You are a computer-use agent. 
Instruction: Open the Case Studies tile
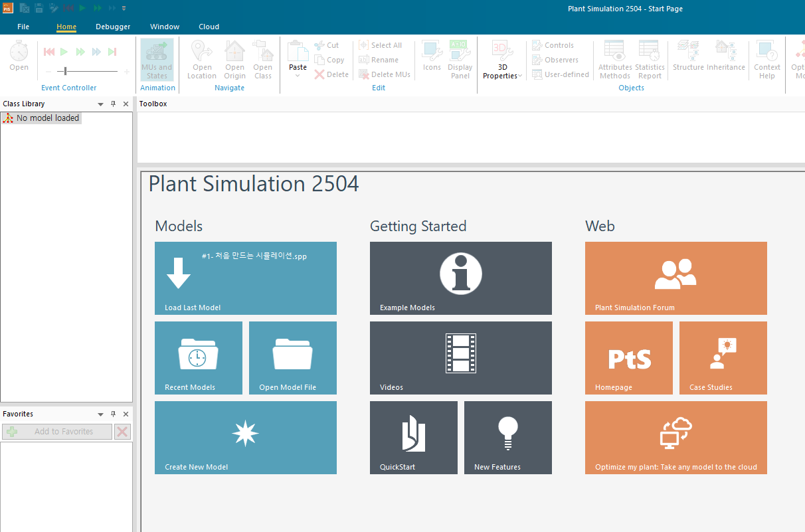coord(723,358)
